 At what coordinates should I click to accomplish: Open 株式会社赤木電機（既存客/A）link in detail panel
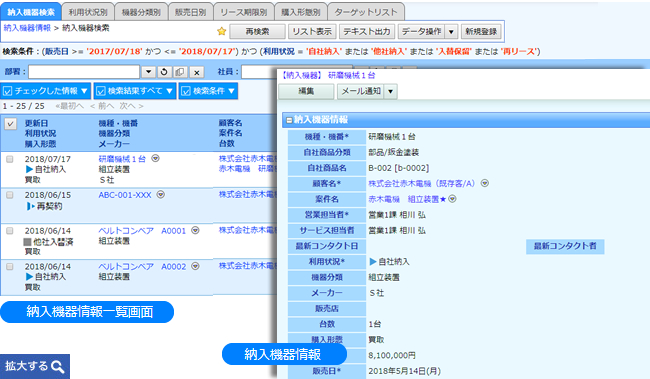[x=423, y=183]
